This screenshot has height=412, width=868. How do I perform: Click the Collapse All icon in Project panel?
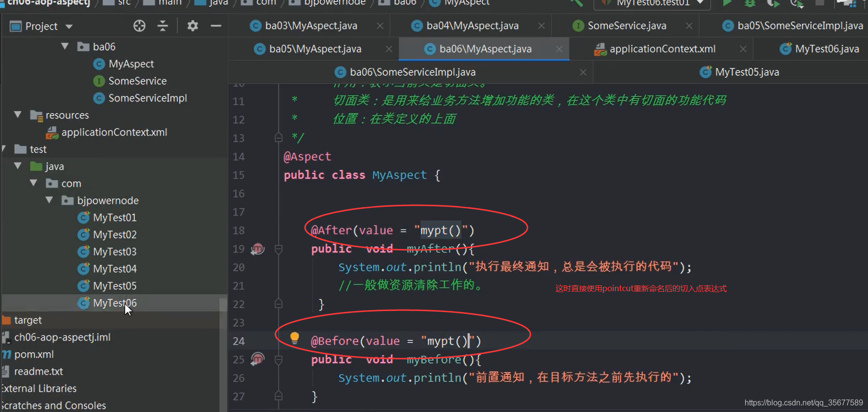[x=163, y=26]
